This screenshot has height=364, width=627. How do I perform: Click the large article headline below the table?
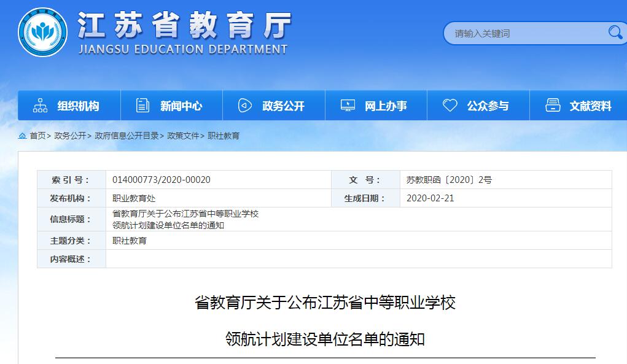(325, 321)
